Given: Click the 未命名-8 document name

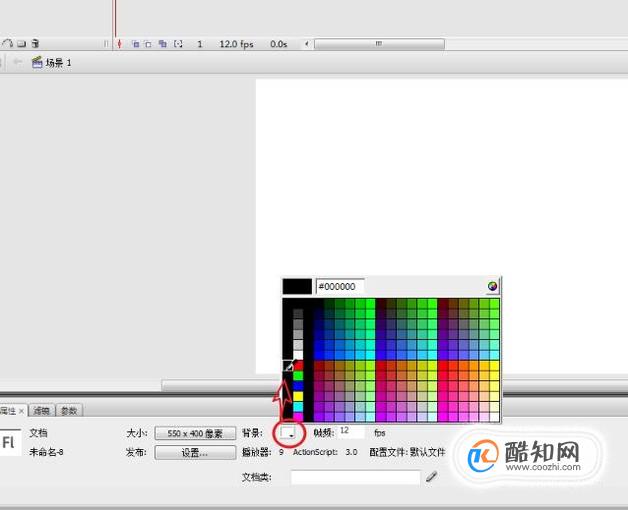Looking at the screenshot, I should [46, 452].
